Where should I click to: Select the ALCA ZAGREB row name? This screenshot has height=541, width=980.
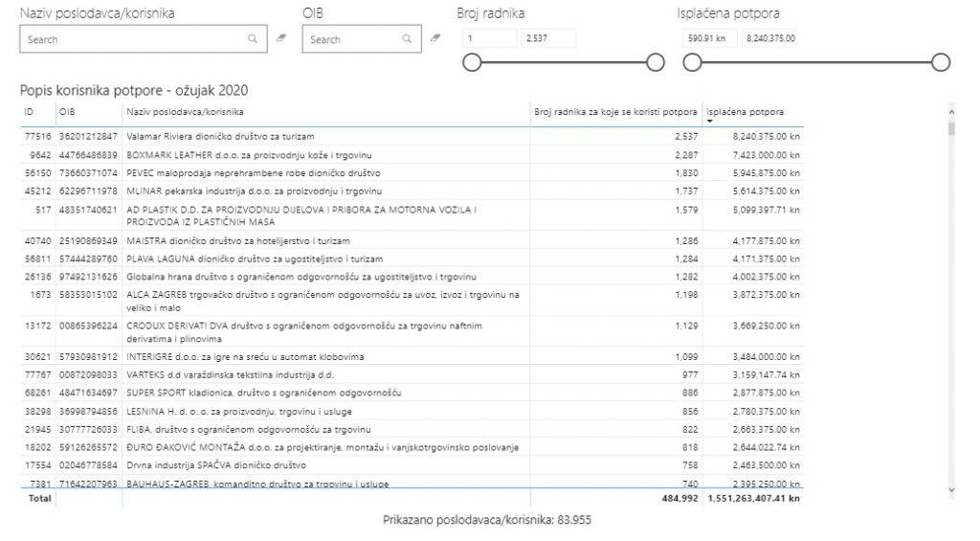click(x=323, y=301)
